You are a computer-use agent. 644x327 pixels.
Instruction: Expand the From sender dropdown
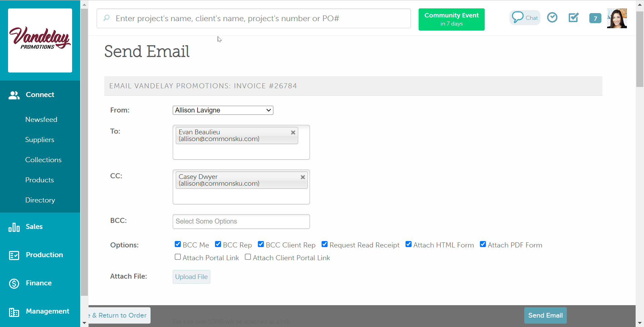(223, 110)
